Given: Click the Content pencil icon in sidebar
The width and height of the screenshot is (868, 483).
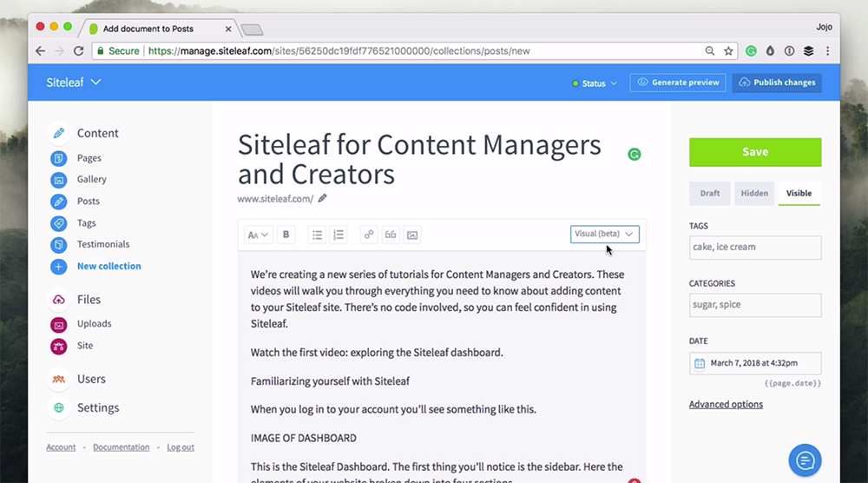Looking at the screenshot, I should click(59, 133).
